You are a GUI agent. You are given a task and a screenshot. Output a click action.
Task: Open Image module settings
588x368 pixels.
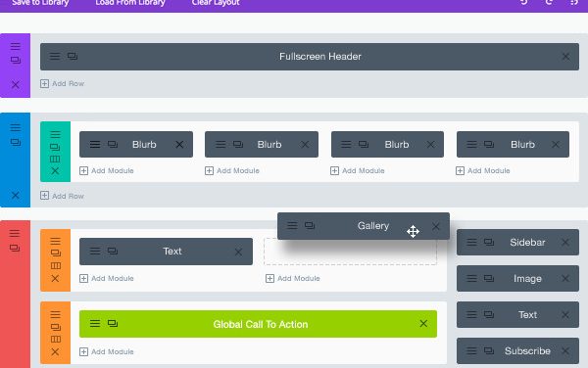pos(471,279)
